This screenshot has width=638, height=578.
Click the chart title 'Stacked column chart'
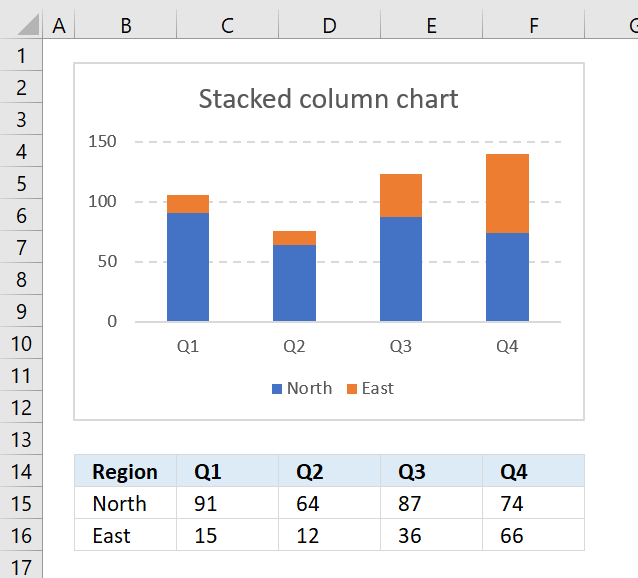click(x=328, y=99)
